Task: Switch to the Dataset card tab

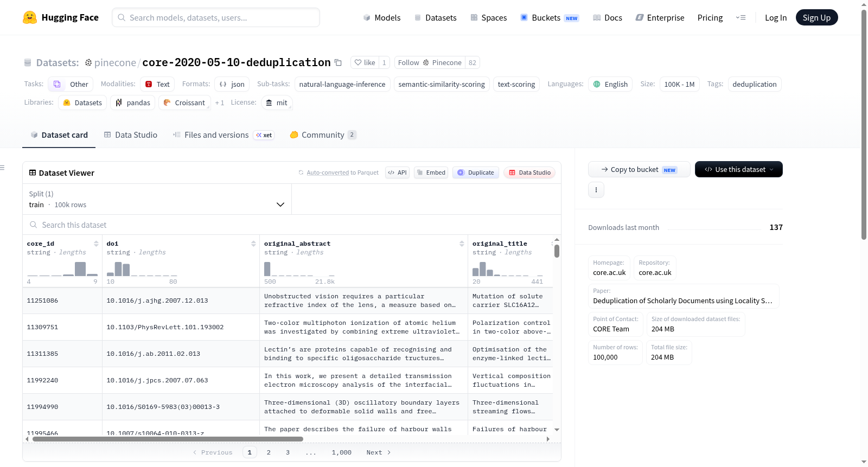Action: [x=59, y=135]
